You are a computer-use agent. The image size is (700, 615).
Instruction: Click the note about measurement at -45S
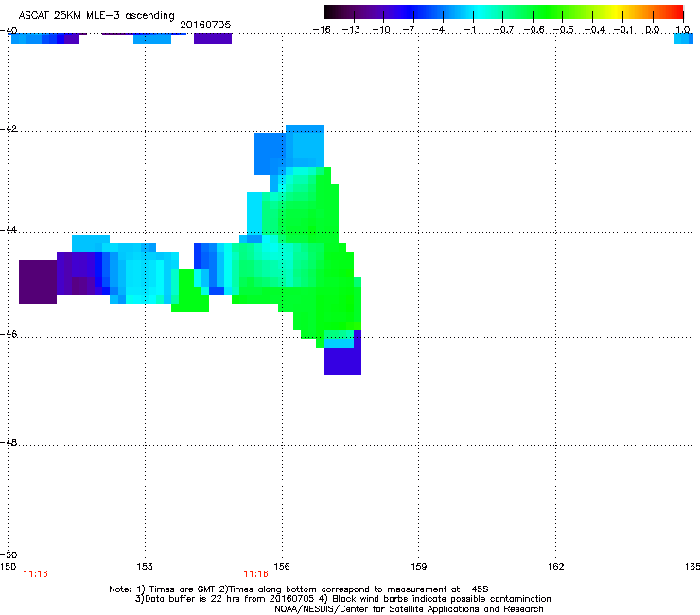[354, 589]
